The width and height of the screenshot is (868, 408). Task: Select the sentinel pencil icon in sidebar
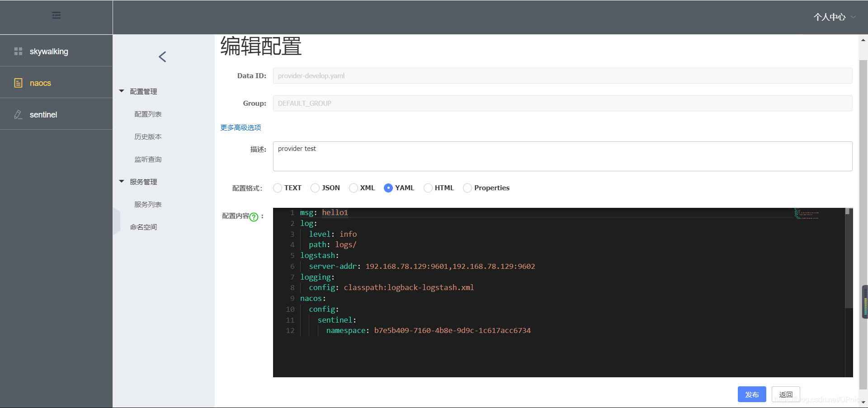pos(18,114)
